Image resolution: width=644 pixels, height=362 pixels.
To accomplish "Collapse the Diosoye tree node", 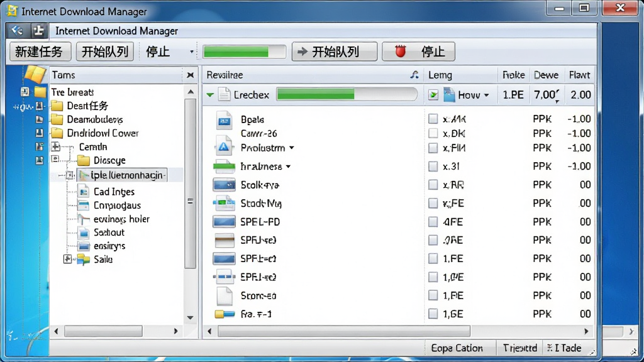I will (55, 159).
